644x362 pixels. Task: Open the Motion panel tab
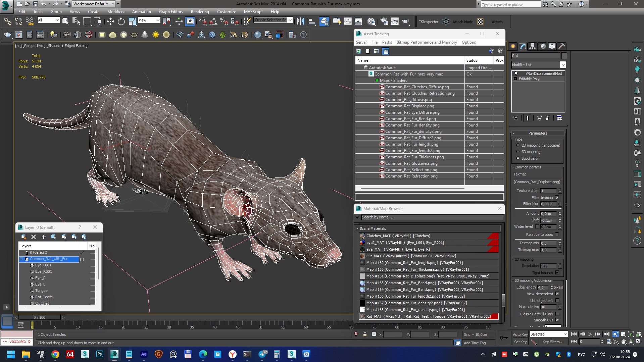pyautogui.click(x=542, y=46)
